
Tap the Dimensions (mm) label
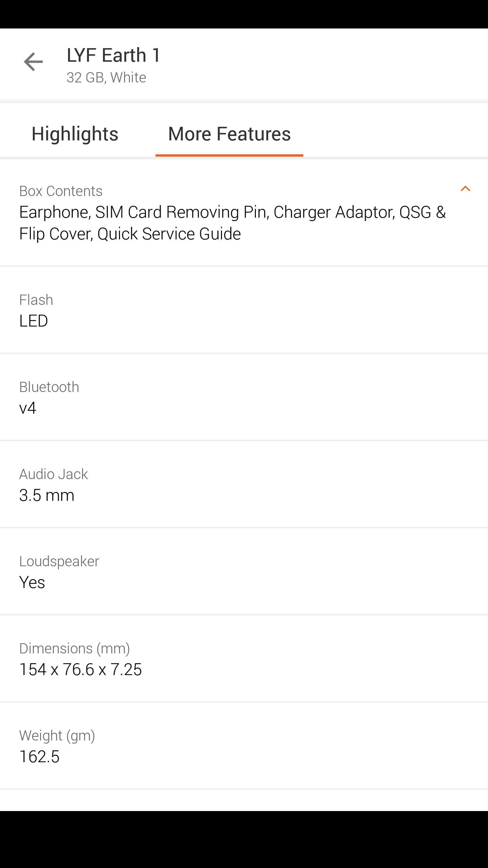point(75,649)
